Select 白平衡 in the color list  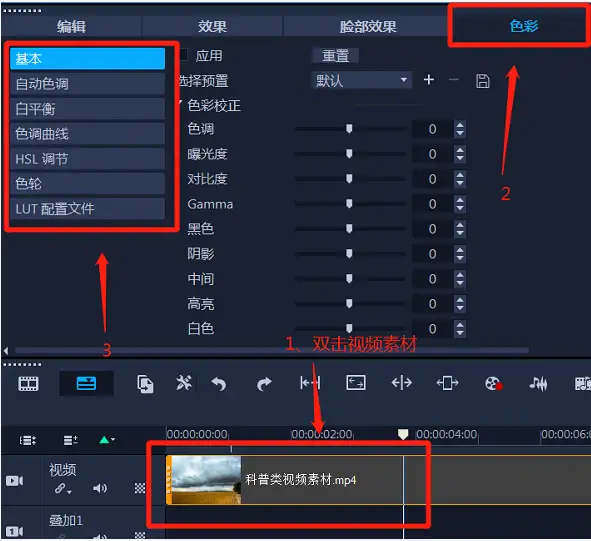87,109
